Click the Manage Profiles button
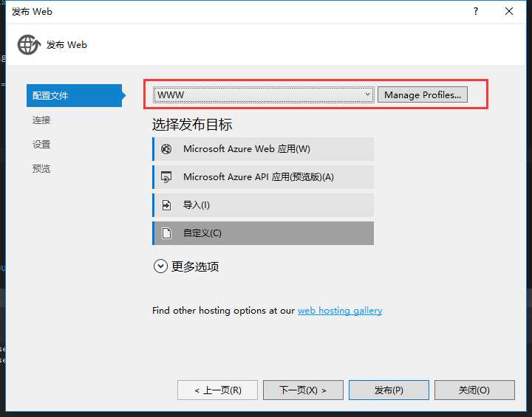The height and width of the screenshot is (417, 532). (x=423, y=95)
